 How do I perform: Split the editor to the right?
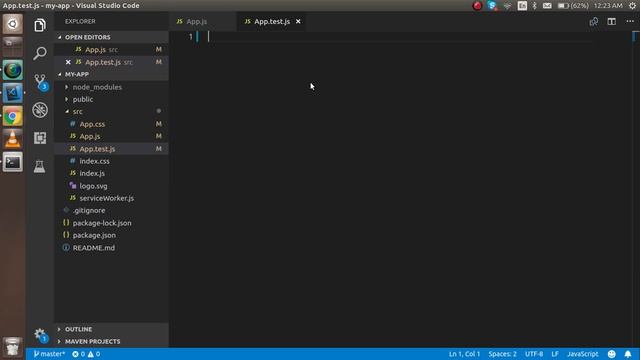point(611,22)
